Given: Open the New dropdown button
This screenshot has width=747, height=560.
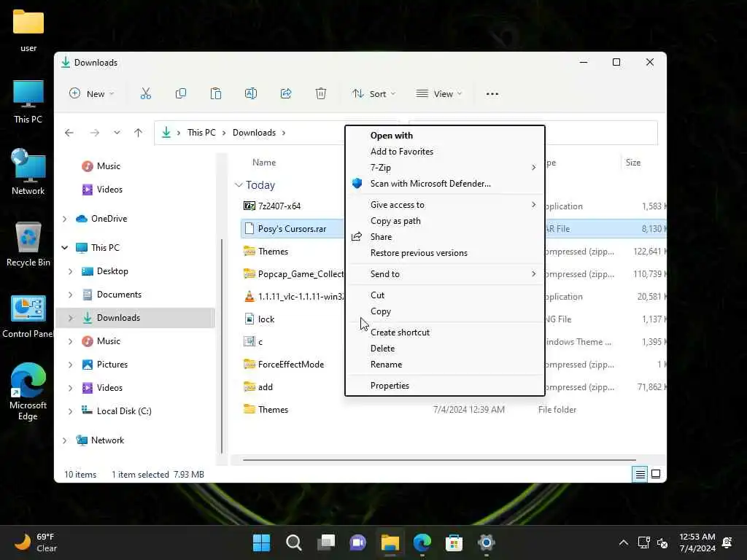Looking at the screenshot, I should (91, 94).
